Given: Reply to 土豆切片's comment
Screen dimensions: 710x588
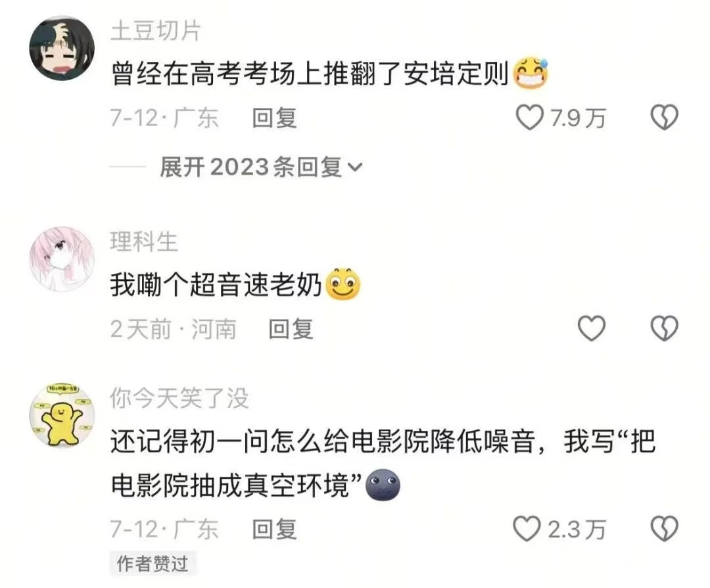Looking at the screenshot, I should click(274, 118).
